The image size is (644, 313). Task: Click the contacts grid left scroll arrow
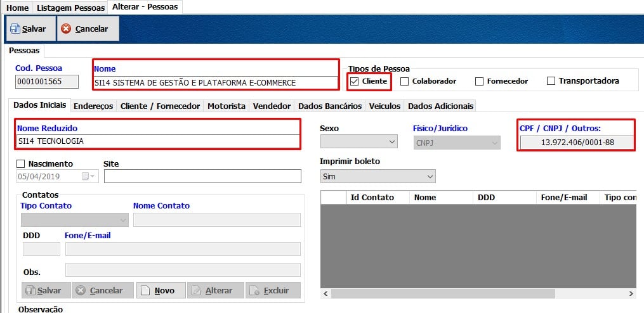point(325,294)
